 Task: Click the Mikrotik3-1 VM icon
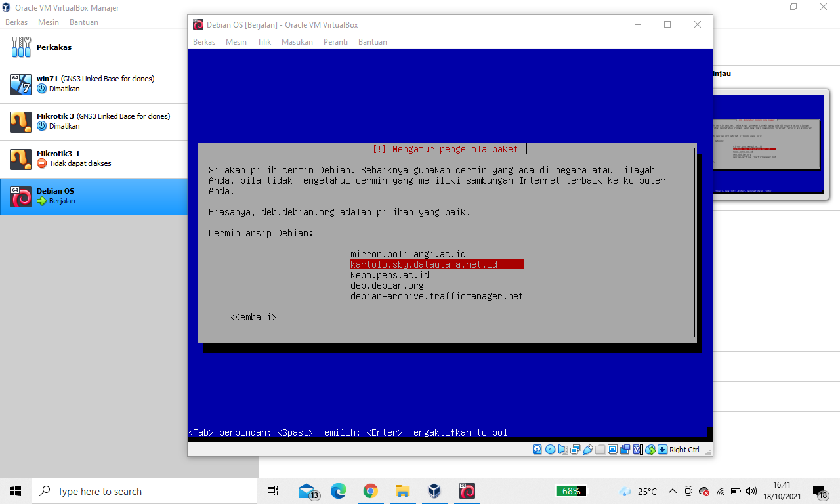click(x=21, y=159)
